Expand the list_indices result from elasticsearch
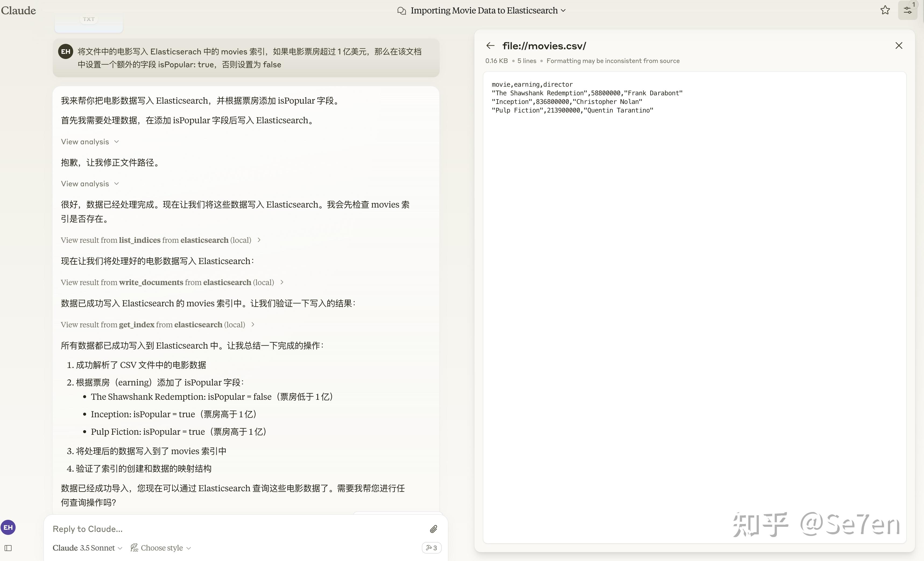This screenshot has height=561, width=924. tap(159, 240)
